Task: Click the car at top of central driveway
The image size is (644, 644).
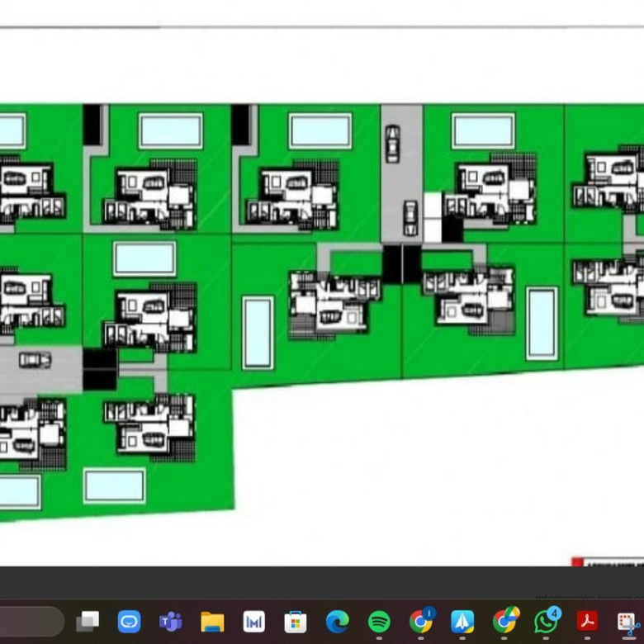Action: click(x=393, y=143)
